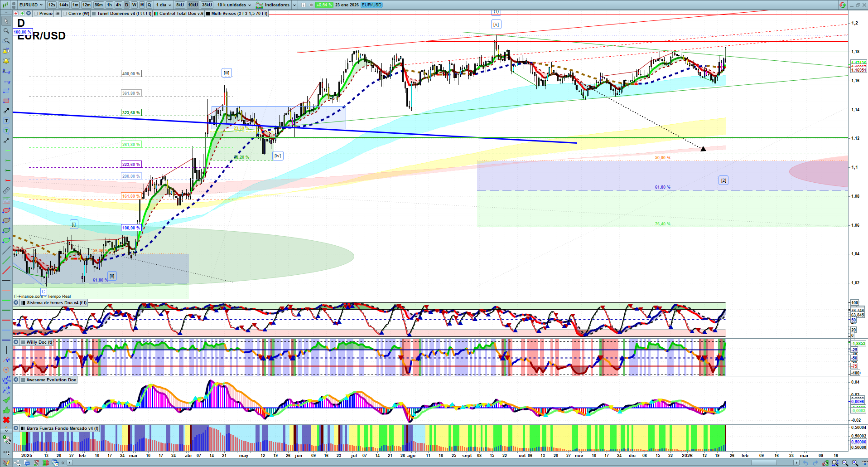Click the green checkmark tool
The image size is (868, 467).
(x=6, y=400)
